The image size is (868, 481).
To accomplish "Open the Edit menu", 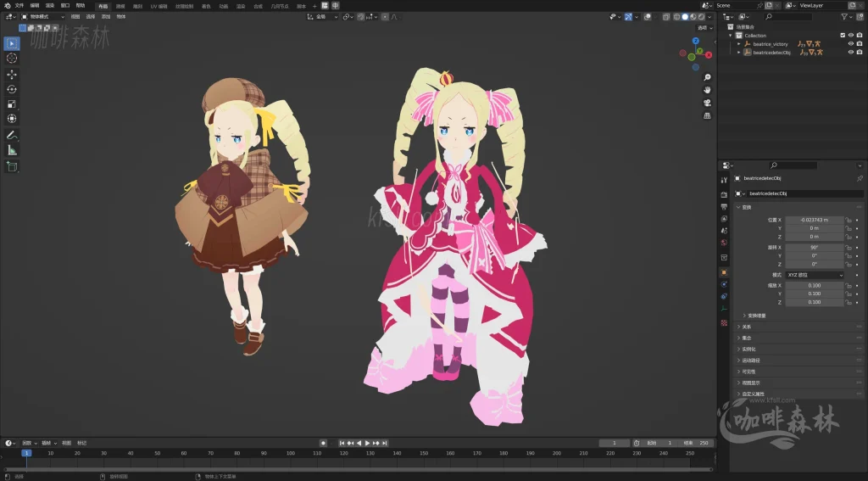I will [34, 6].
